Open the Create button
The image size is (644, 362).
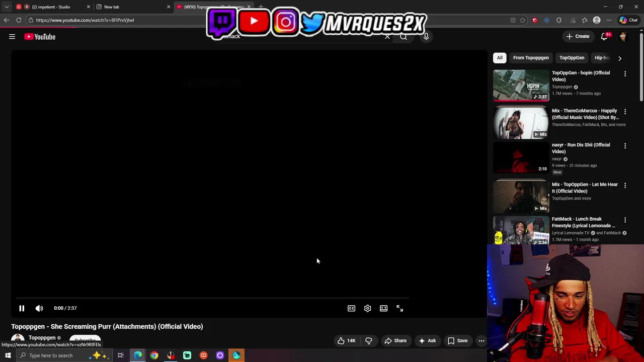click(578, 36)
